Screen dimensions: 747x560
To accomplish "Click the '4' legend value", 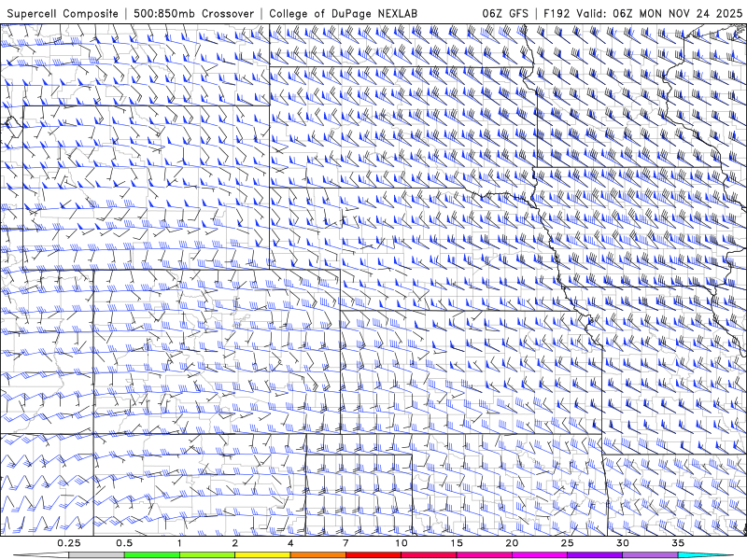I will coord(290,543).
